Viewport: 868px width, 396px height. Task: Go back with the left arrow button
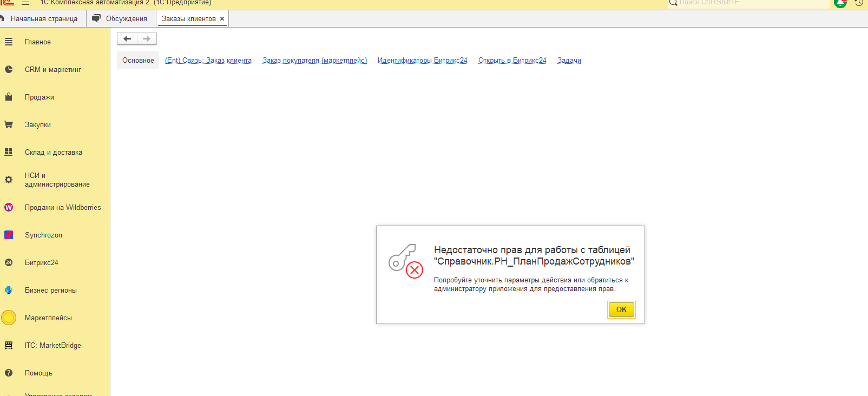pyautogui.click(x=127, y=38)
